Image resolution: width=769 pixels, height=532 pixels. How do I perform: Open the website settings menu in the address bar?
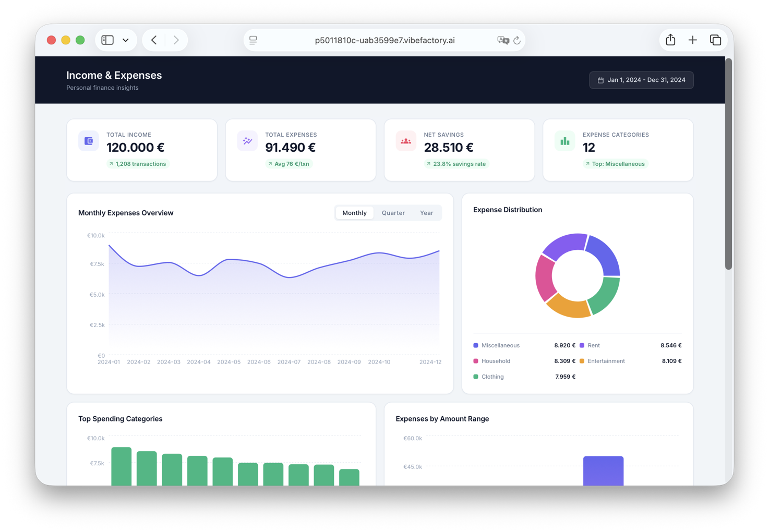coord(253,40)
